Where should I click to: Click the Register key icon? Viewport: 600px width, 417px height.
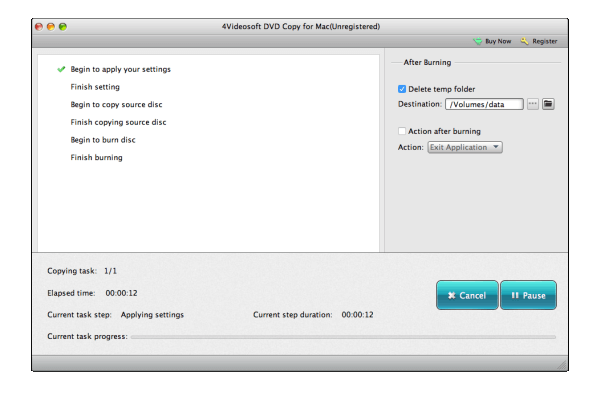(x=524, y=41)
